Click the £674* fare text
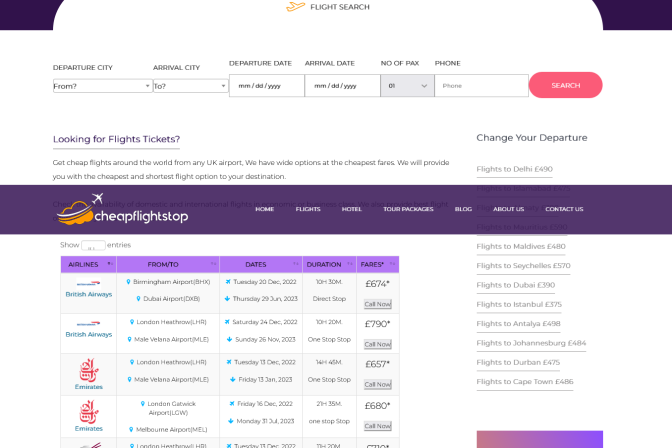Screen dimensions: 672x448 click(x=377, y=284)
